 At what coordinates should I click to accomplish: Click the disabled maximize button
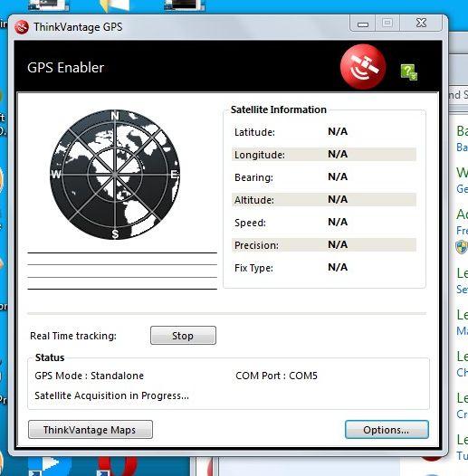click(x=387, y=23)
